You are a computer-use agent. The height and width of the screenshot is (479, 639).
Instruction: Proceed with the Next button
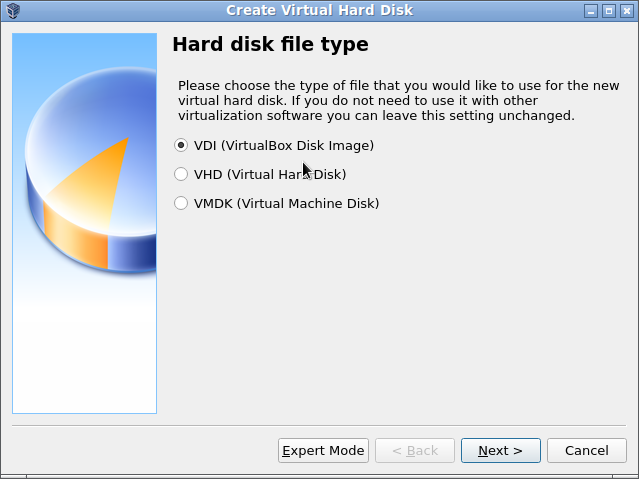pos(500,450)
